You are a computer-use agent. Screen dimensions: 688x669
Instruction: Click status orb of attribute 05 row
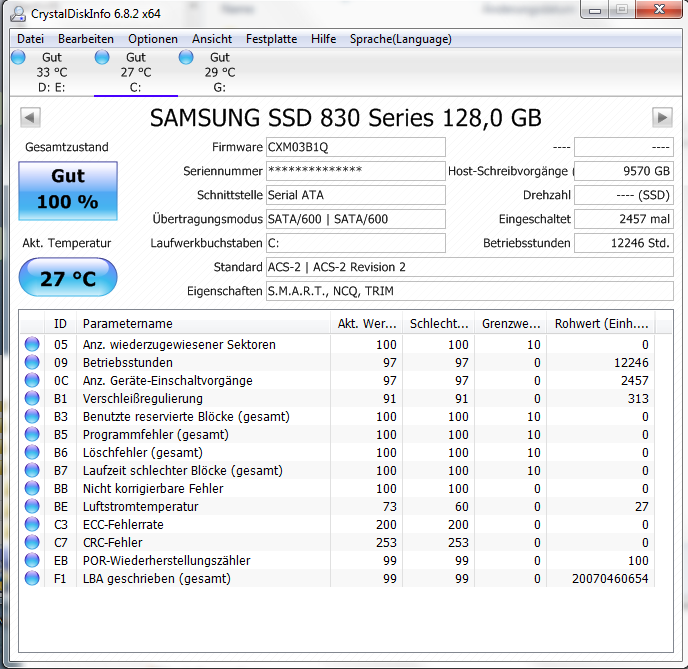(x=32, y=344)
